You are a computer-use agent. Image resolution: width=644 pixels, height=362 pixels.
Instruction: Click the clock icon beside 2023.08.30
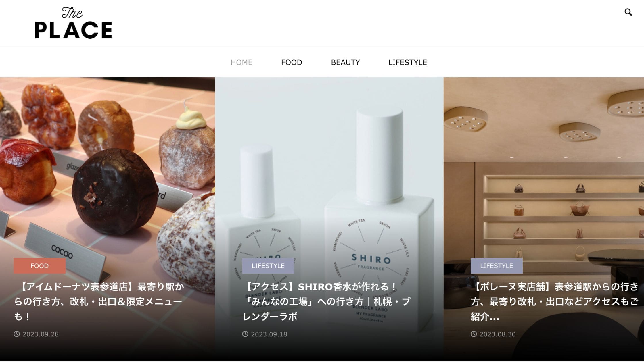[x=474, y=334]
